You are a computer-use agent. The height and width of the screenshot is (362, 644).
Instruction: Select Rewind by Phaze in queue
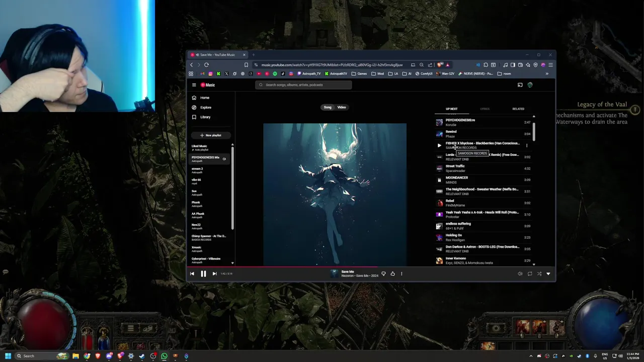[483, 134]
